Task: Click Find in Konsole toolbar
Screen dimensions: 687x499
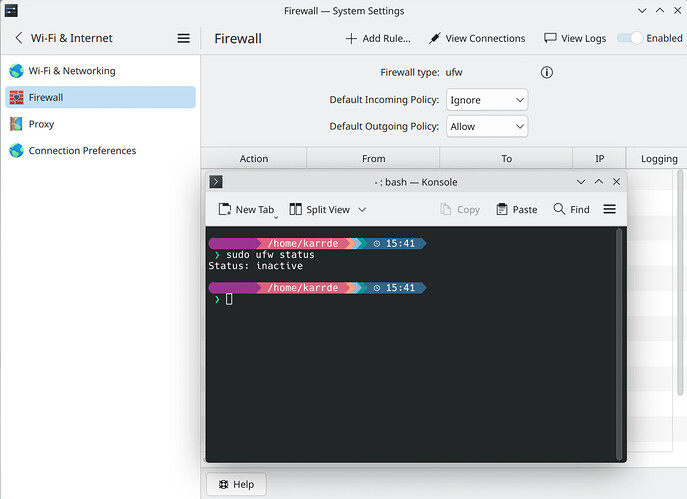Action: click(571, 209)
